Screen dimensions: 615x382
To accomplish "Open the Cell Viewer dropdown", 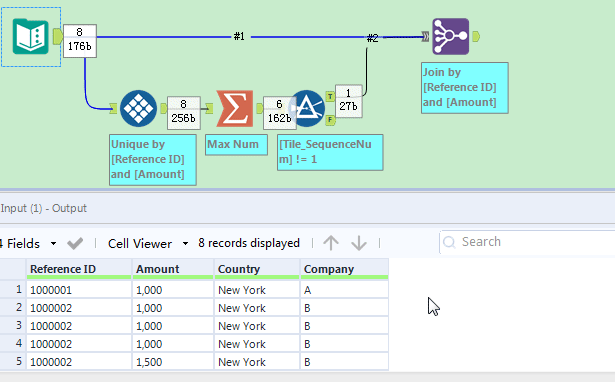I will pos(185,244).
